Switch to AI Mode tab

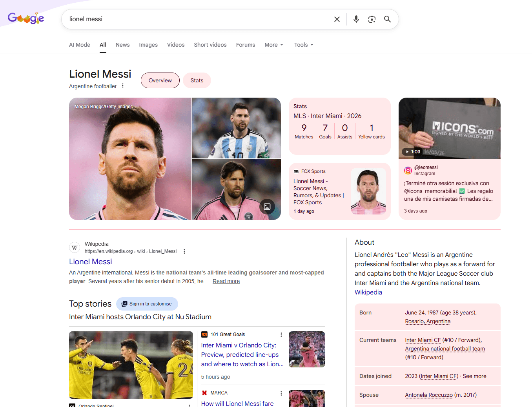(x=80, y=45)
